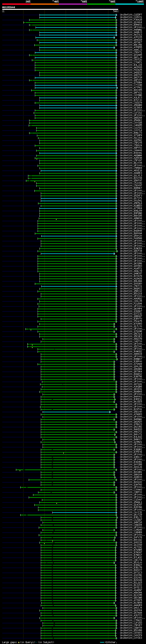Click hit UniRef100_A8XEI6
This screenshot has width=146, height=644.
[x=131, y=170]
